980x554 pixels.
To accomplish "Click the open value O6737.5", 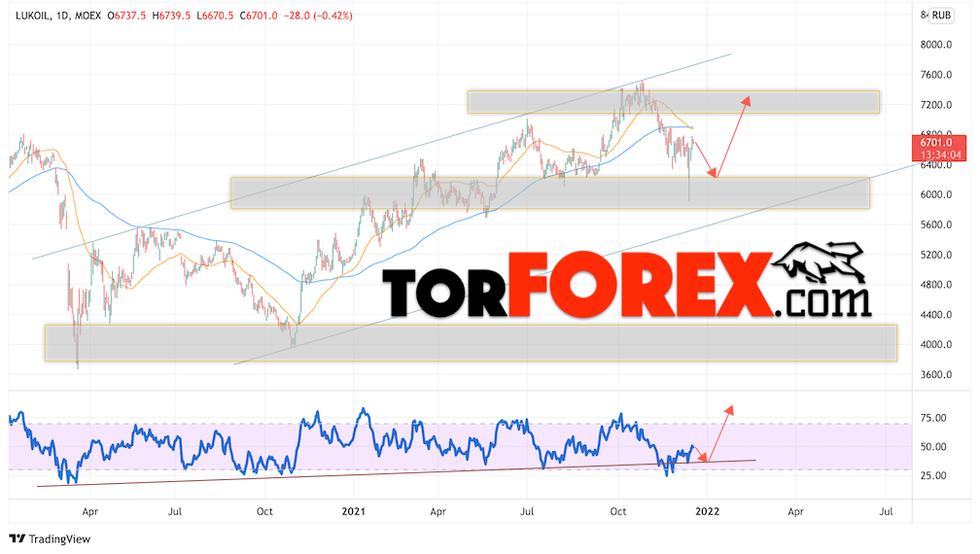I will pyautogui.click(x=126, y=16).
